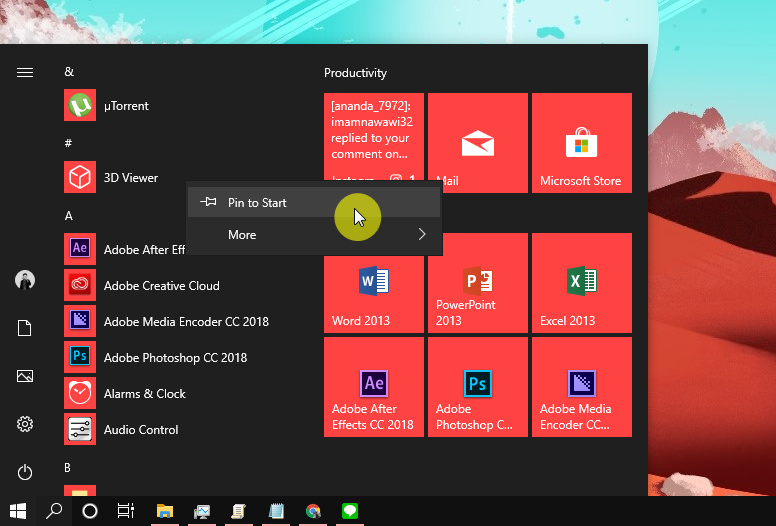Open Cortana circle on taskbar
The height and width of the screenshot is (526, 776).
pos(90,511)
